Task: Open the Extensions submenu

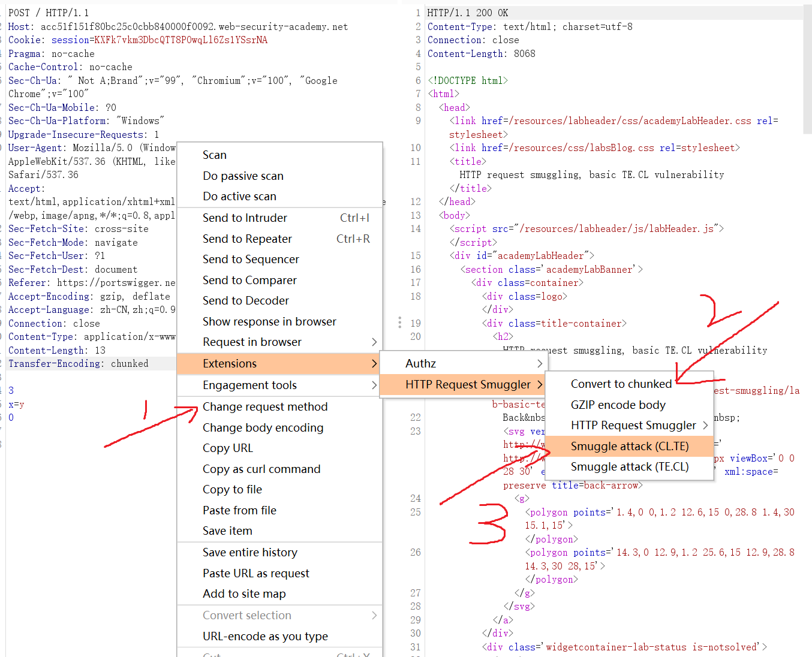Action: pos(279,363)
